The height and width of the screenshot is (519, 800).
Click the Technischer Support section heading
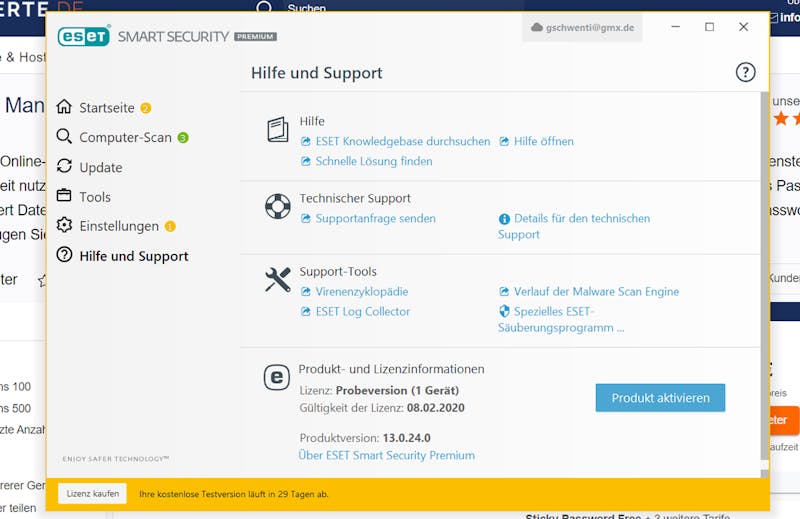pos(355,199)
